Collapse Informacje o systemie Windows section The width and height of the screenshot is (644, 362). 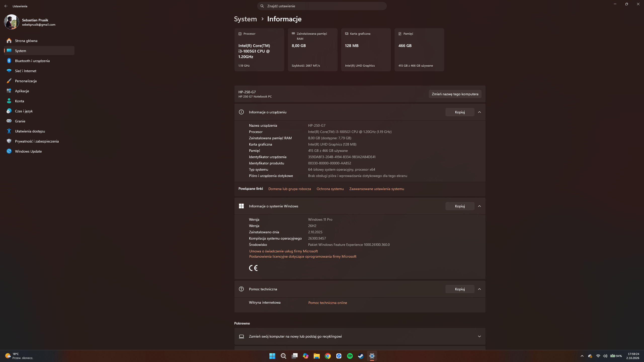point(479,206)
